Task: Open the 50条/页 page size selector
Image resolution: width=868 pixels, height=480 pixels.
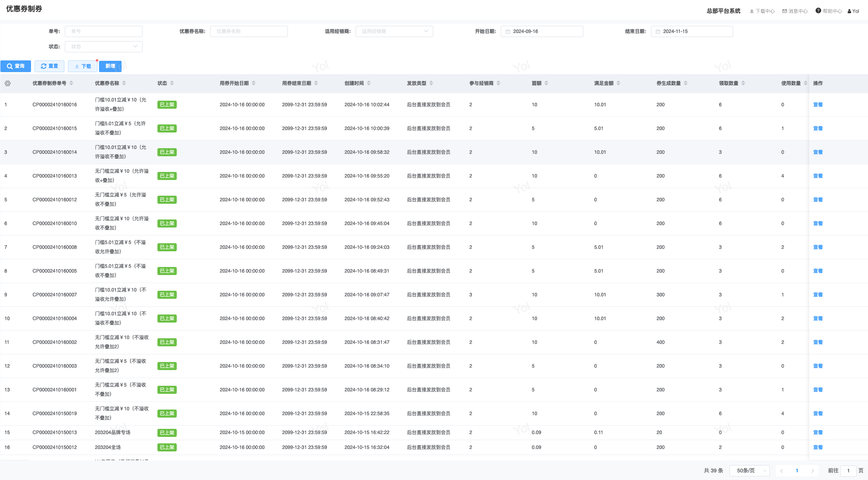Action: [749, 470]
